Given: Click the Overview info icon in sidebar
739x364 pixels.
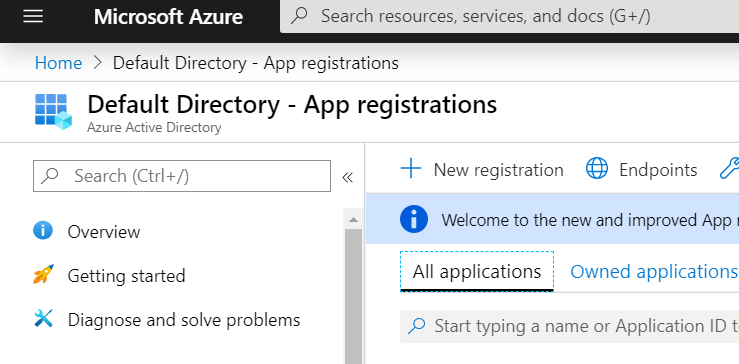Looking at the screenshot, I should pyautogui.click(x=43, y=231).
